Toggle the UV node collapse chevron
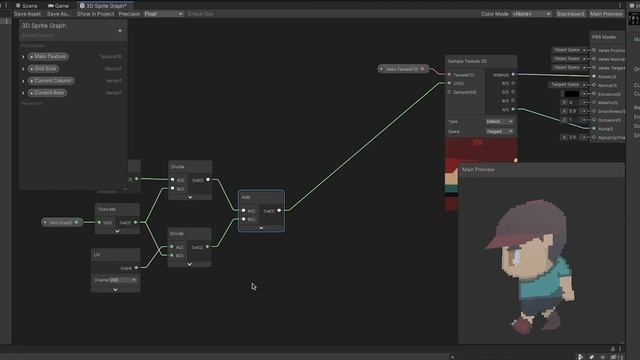 tap(116, 290)
